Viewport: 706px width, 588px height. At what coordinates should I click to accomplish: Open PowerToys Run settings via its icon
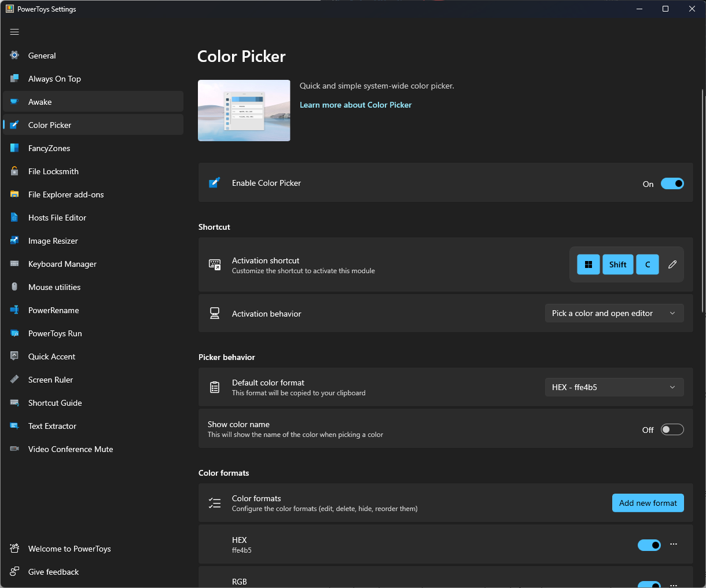(14, 333)
